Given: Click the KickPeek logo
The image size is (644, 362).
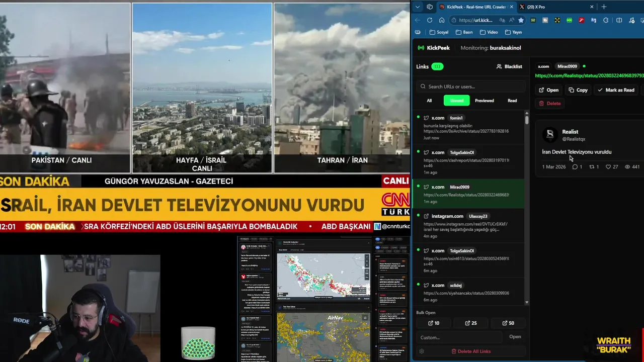Looking at the screenshot, I should pyautogui.click(x=434, y=48).
